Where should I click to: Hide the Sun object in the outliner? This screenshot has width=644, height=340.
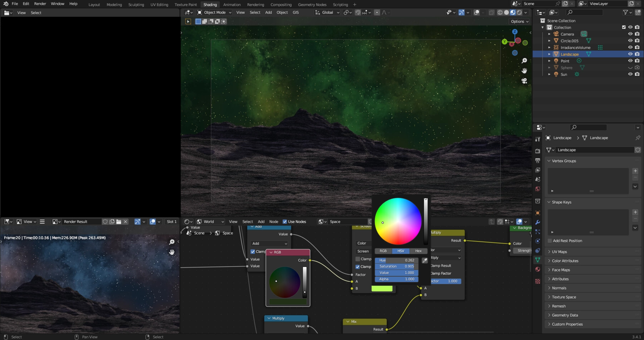pyautogui.click(x=630, y=74)
